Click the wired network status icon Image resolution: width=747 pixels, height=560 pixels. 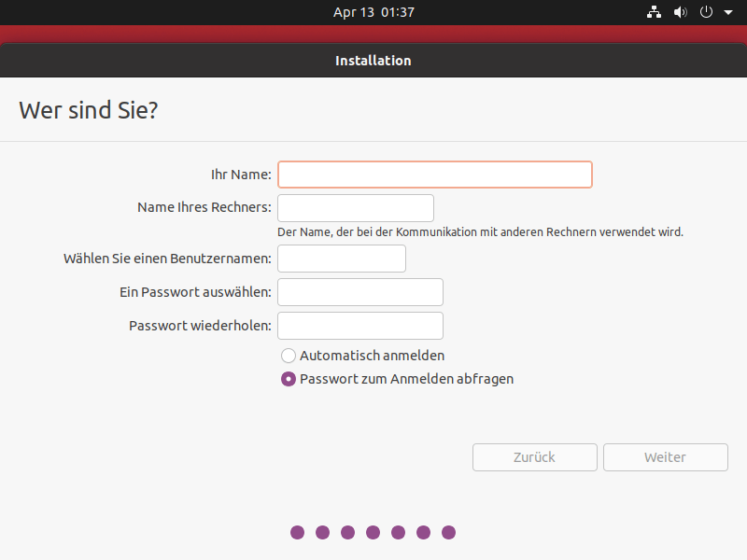point(654,12)
